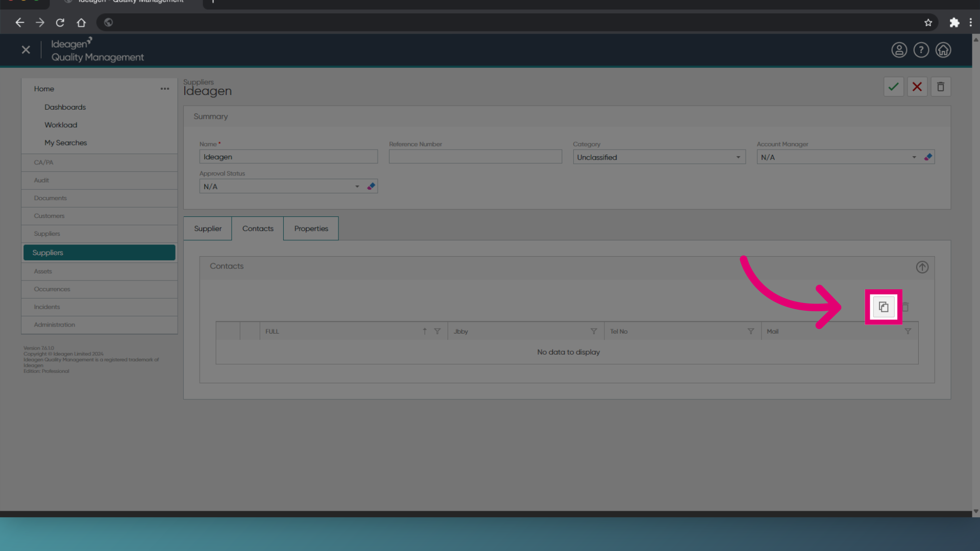
Task: Collapse the Contacts panel with up-arrow icon
Action: point(922,267)
